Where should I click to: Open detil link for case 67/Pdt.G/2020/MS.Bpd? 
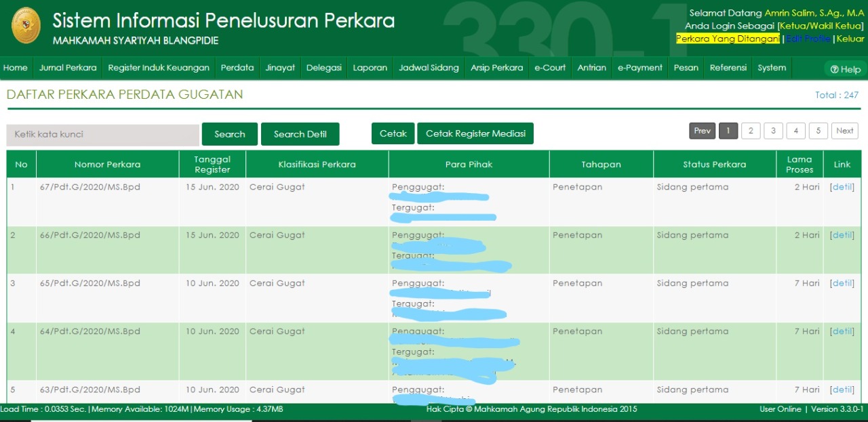[x=842, y=187]
